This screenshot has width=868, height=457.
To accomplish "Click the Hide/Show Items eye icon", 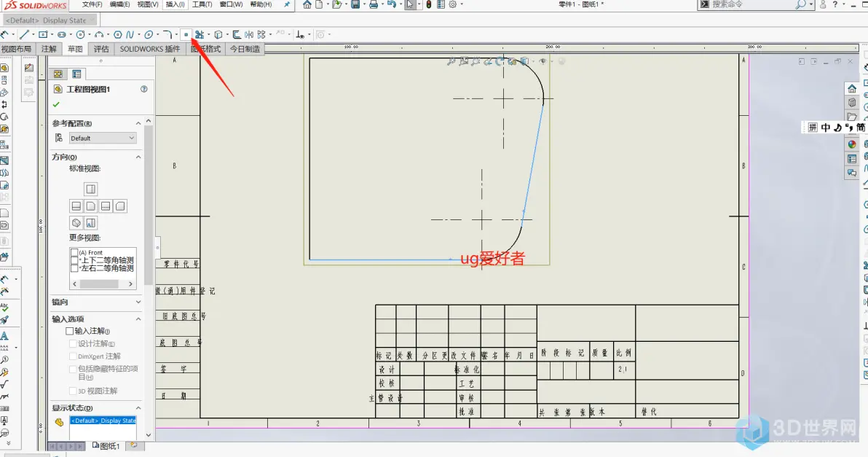I will click(x=542, y=61).
